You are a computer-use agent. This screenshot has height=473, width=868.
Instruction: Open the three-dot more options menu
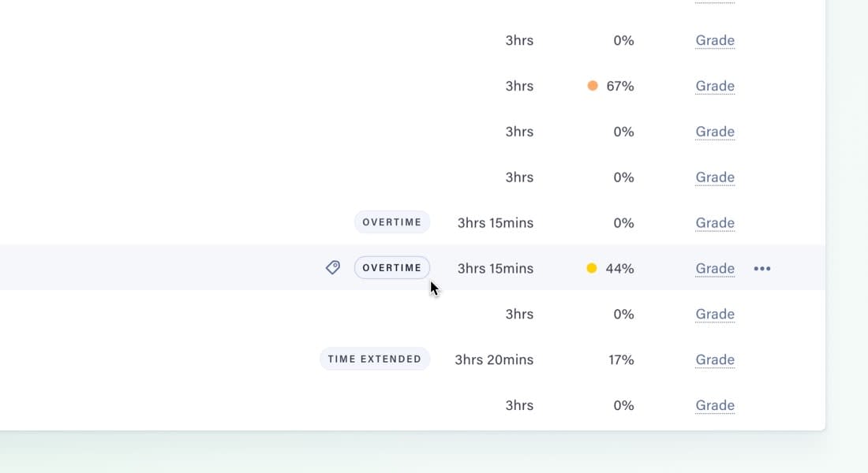761,269
